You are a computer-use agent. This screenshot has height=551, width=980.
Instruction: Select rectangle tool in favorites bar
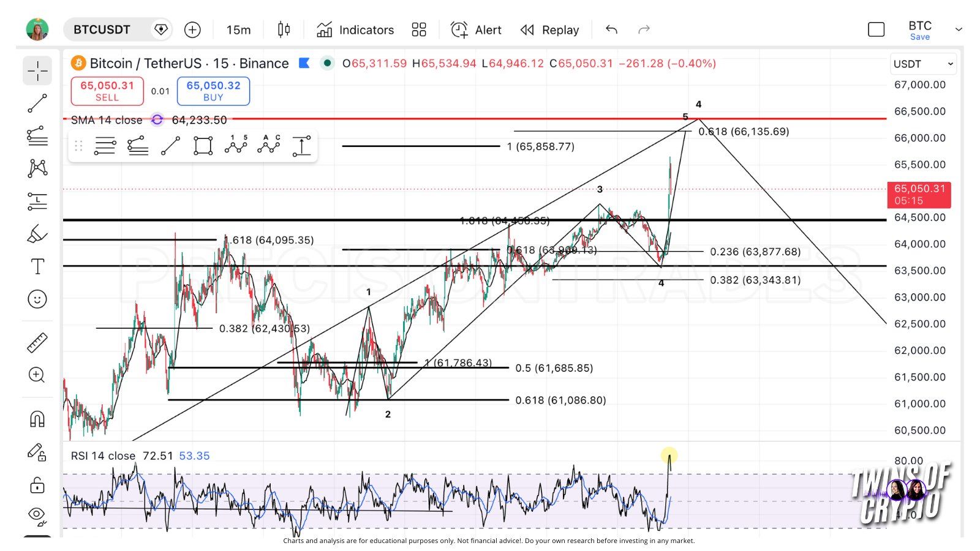(203, 146)
